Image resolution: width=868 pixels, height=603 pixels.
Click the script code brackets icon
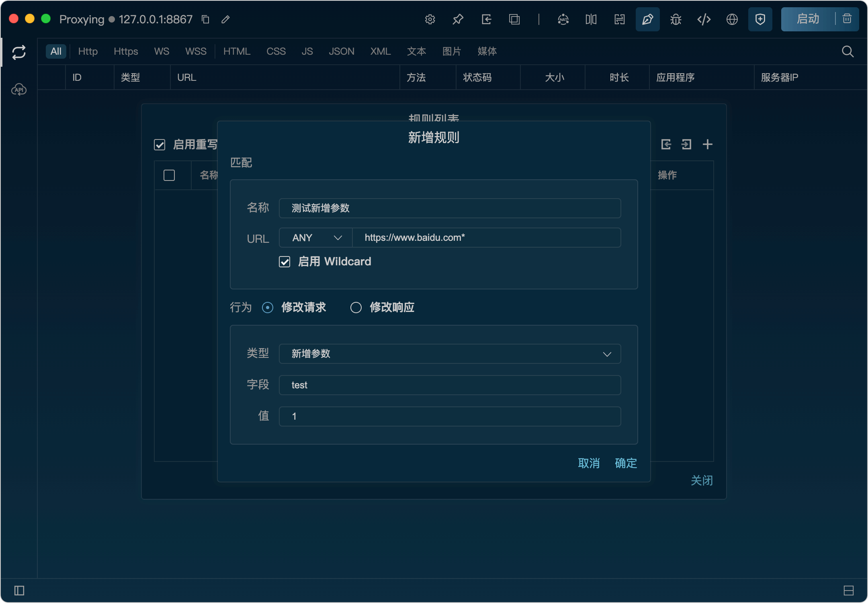(x=704, y=19)
